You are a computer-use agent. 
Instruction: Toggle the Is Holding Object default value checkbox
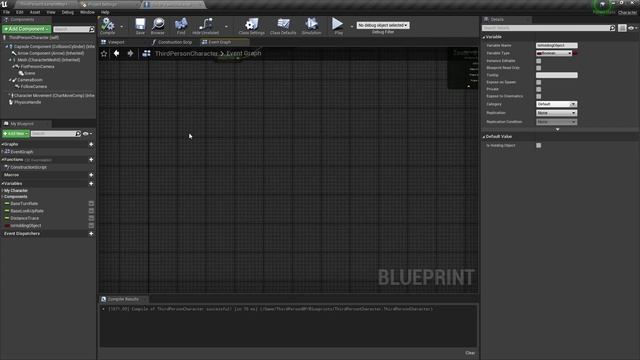pos(538,145)
